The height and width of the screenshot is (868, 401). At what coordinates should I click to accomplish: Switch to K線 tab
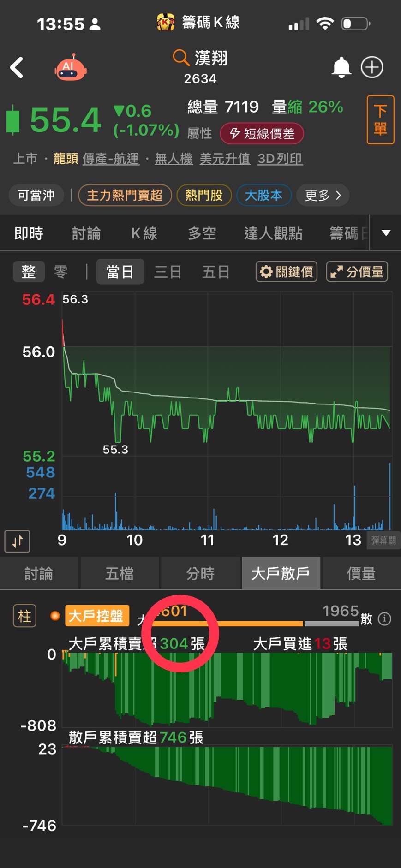point(144,233)
